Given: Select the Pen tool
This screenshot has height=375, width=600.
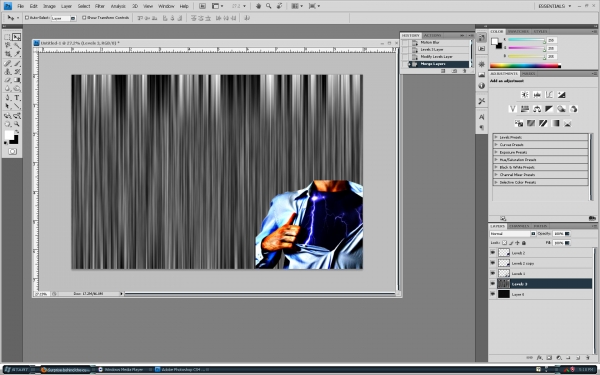Looking at the screenshot, I should tap(7, 98).
